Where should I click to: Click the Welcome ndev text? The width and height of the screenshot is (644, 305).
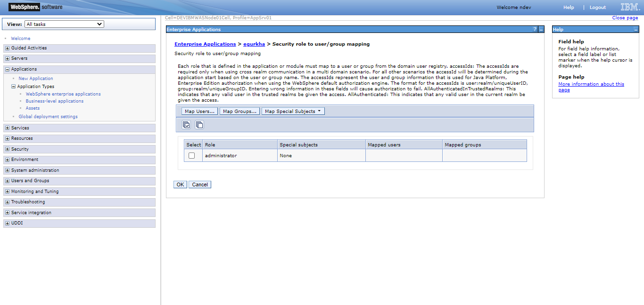(x=514, y=8)
